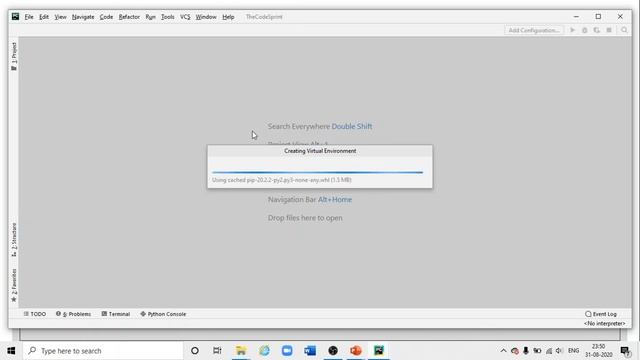The height and width of the screenshot is (360, 640).
Task: Open the Help menu
Action: (228, 17)
